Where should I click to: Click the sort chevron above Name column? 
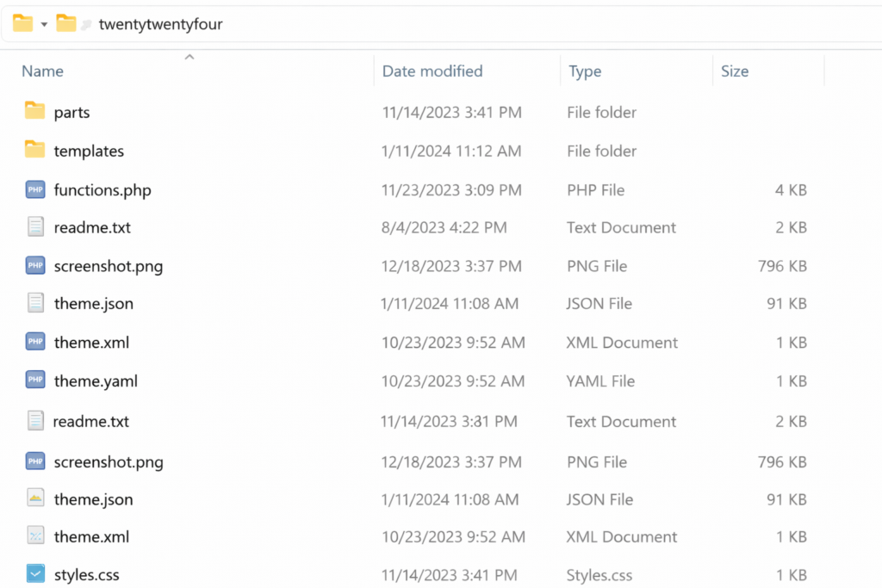[x=189, y=57]
